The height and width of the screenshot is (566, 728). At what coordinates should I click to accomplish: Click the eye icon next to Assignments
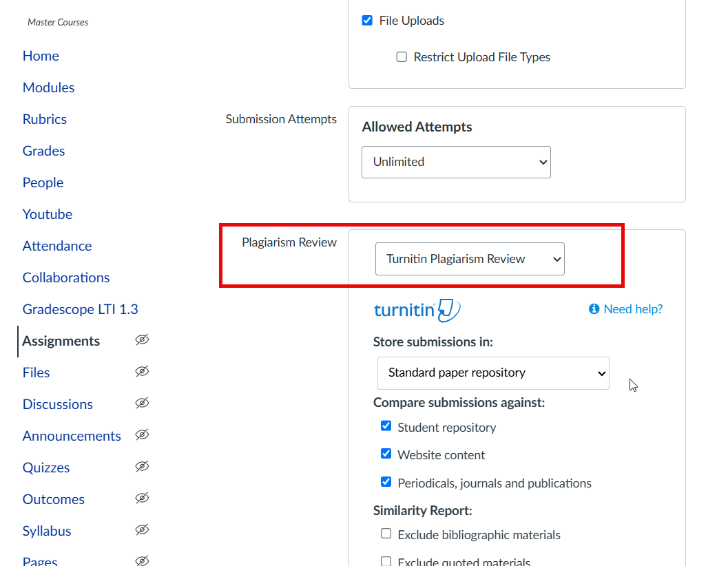(142, 340)
